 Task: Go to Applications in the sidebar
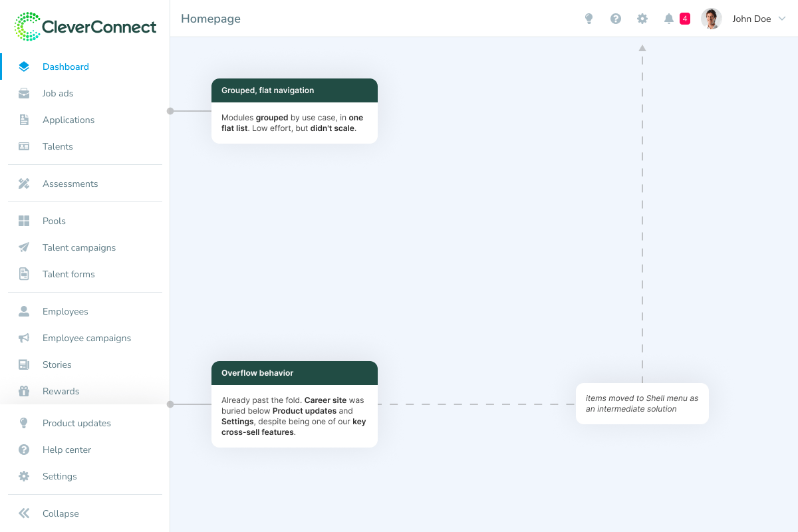pos(85,120)
